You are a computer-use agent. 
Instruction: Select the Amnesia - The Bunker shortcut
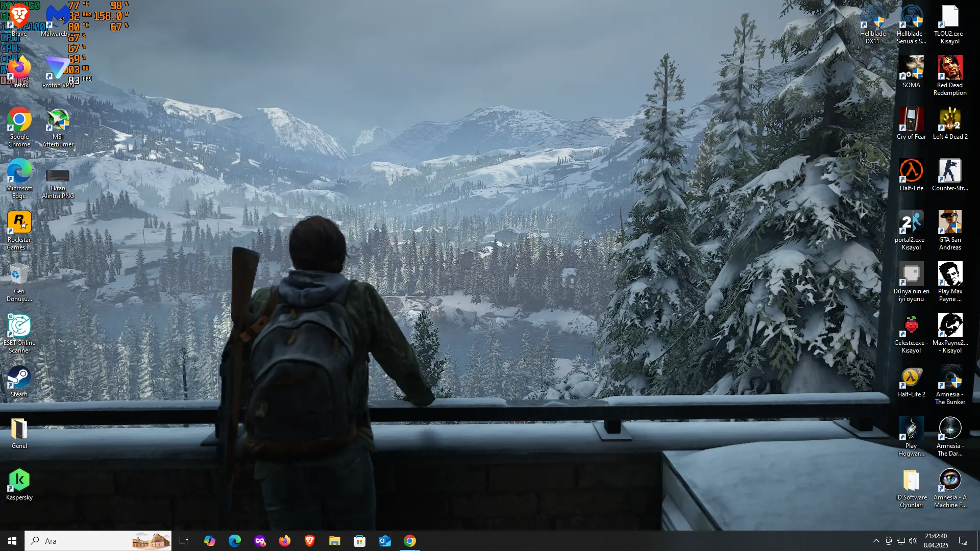pos(950,385)
